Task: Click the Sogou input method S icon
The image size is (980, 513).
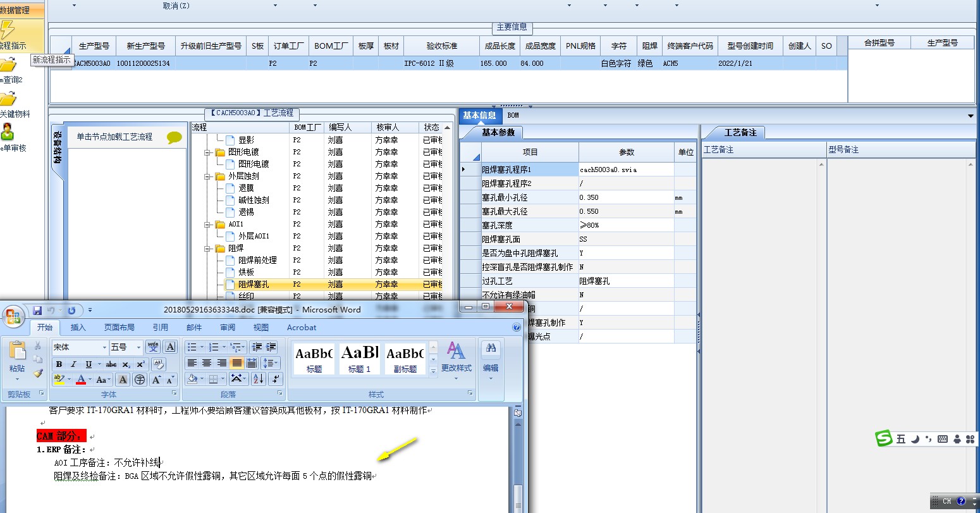Action: (884, 438)
